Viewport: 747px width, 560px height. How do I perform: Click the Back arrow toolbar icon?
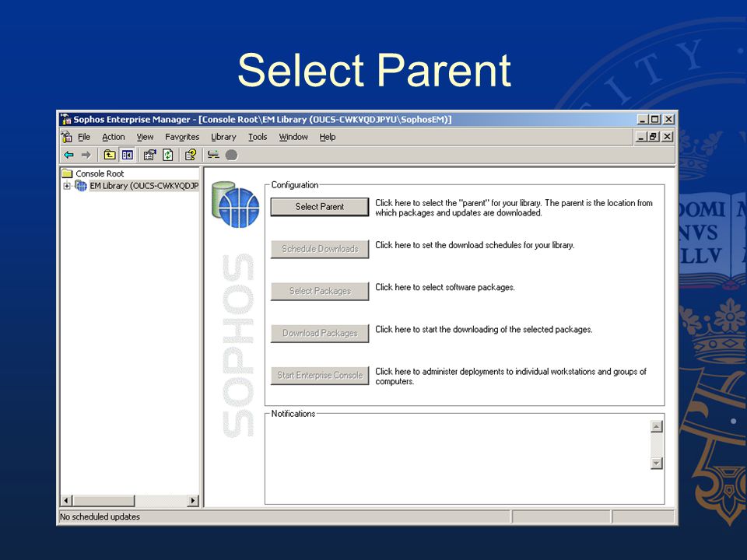click(69, 155)
